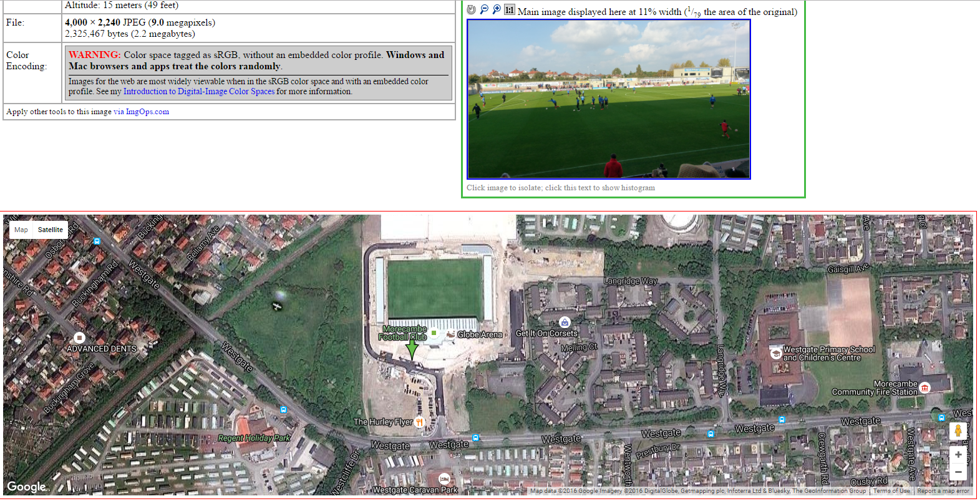Click bus stop icon beside Westgate label near Hurley Flyer
980x501 pixels.
click(x=475, y=438)
